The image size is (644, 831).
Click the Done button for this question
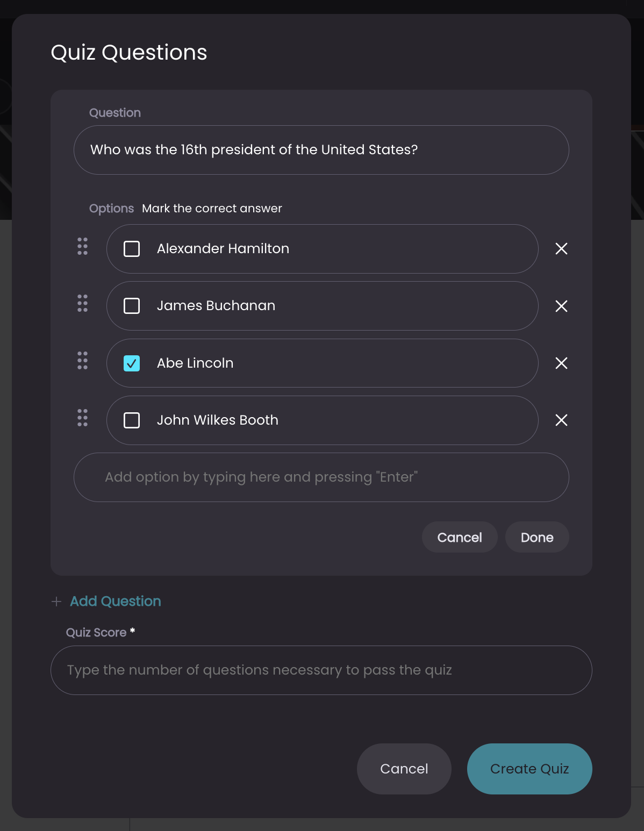coord(537,537)
